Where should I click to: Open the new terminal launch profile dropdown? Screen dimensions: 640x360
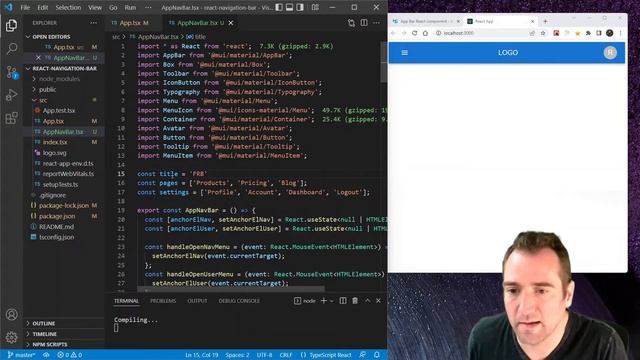331,301
